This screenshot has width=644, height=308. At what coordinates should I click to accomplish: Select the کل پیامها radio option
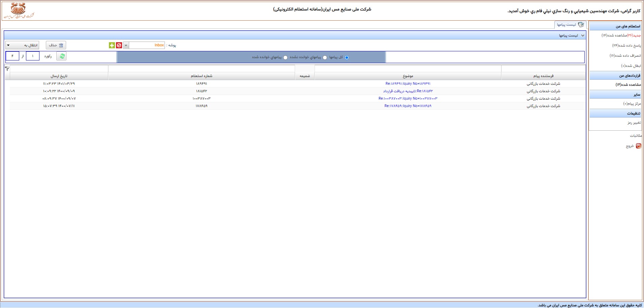347,57
